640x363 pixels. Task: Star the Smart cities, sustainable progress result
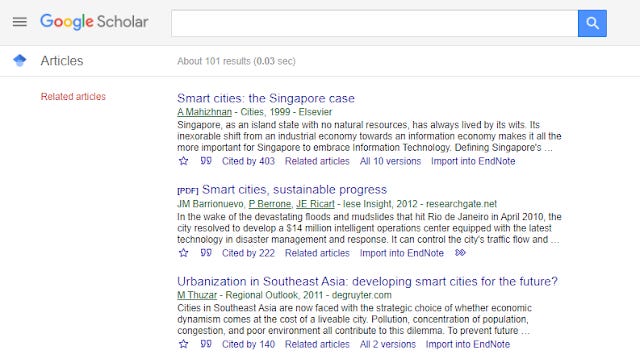coord(184,253)
